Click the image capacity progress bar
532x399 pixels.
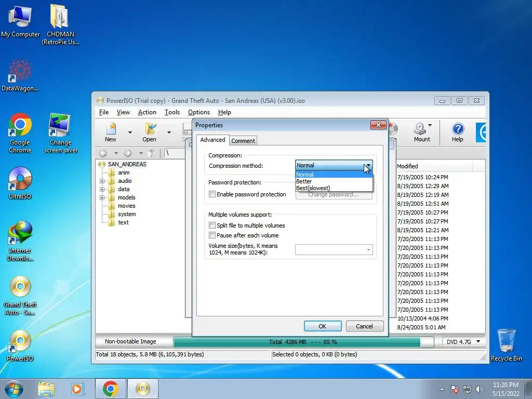[x=303, y=342]
